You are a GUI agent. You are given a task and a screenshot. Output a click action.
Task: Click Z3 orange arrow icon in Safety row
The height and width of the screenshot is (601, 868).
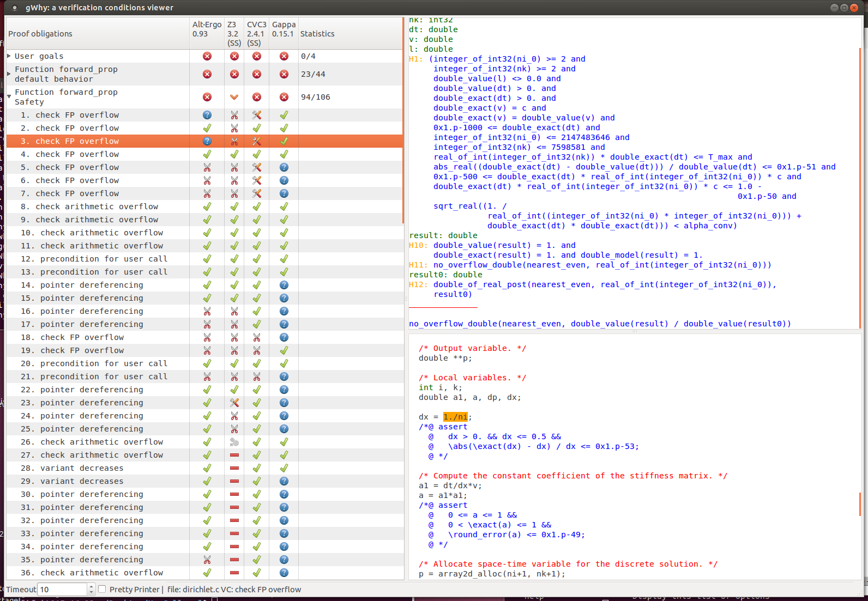(x=234, y=97)
